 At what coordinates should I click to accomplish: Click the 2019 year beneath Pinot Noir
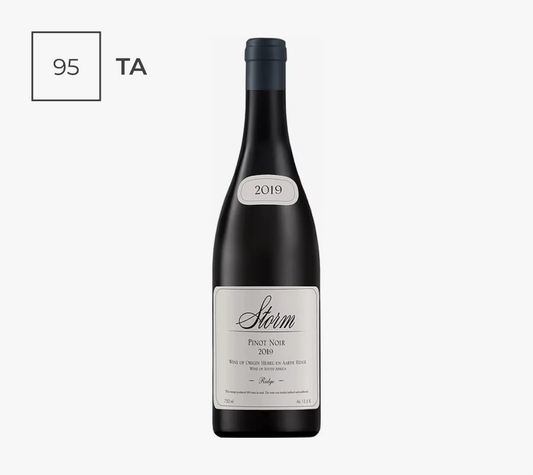point(266,352)
